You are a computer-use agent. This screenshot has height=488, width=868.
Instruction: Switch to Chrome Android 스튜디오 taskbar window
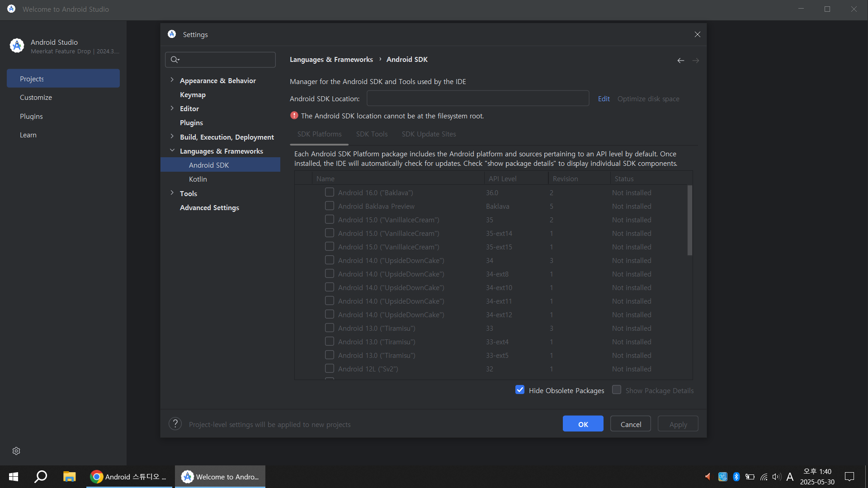click(129, 477)
